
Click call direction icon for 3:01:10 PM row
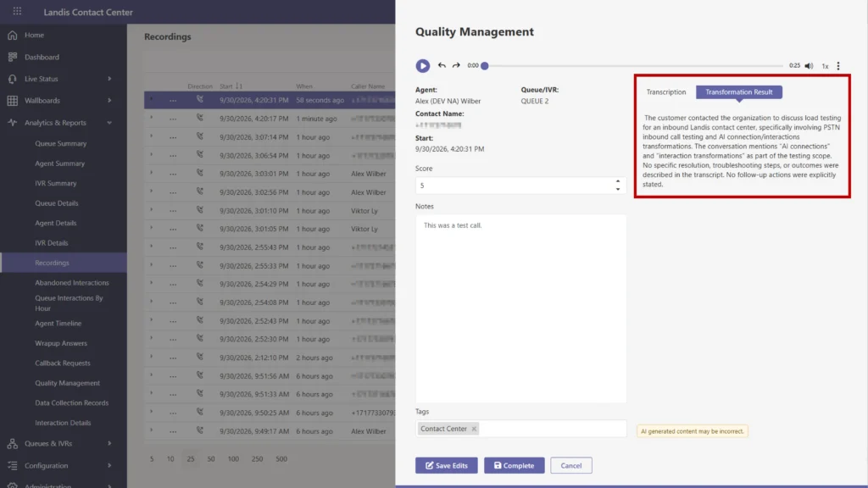pos(200,210)
